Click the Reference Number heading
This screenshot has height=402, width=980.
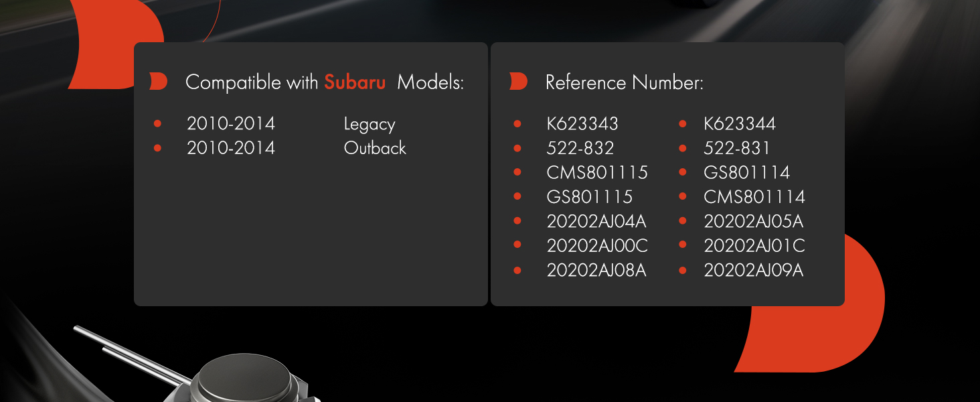625,83
